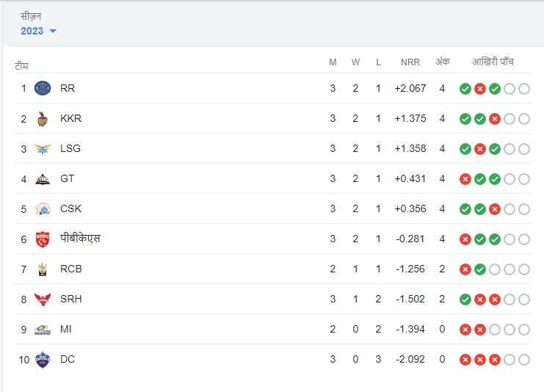This screenshot has height=392, width=544.
Task: Click the SRH team logo icon
Action: click(43, 300)
